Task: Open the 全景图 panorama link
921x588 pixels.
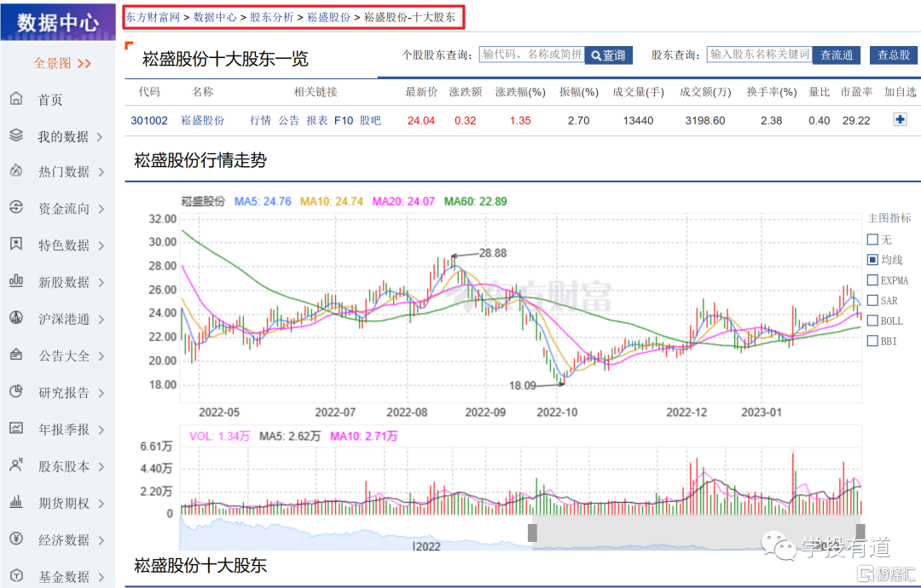Action: [x=61, y=63]
